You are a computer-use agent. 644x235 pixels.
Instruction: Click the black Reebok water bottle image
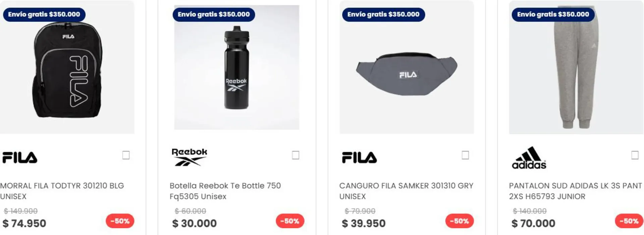click(x=237, y=68)
